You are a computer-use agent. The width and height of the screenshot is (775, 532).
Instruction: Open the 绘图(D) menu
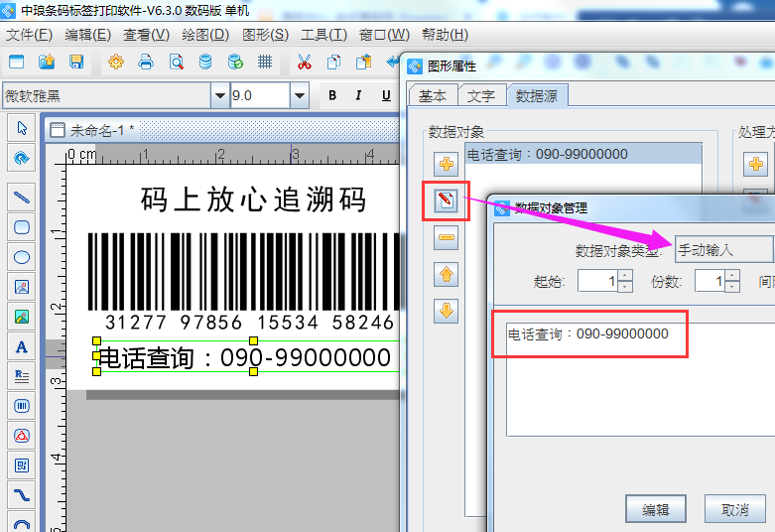204,35
